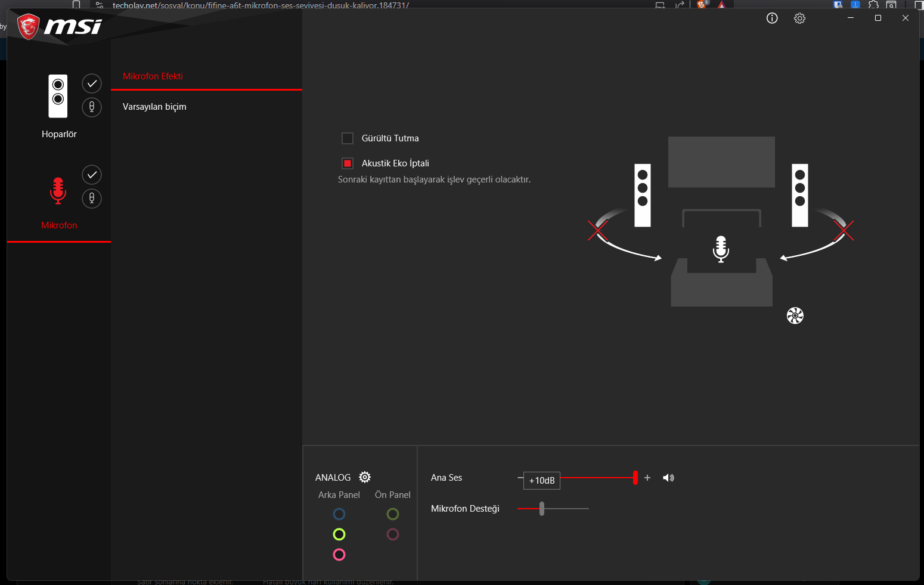Image resolution: width=924 pixels, height=585 pixels.
Task: Click the Mikrofon Desteği label
Action: click(465, 509)
